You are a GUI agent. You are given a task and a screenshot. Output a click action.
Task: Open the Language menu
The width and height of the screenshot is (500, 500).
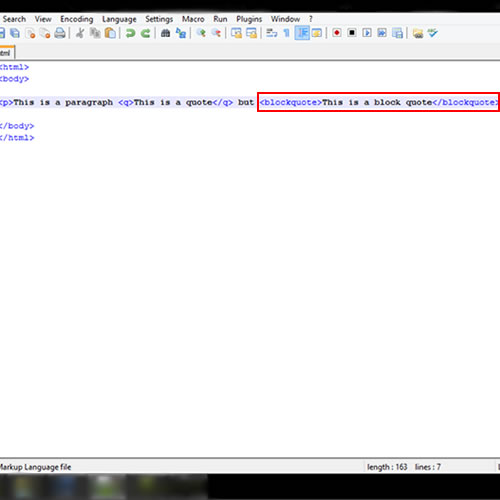click(x=119, y=19)
